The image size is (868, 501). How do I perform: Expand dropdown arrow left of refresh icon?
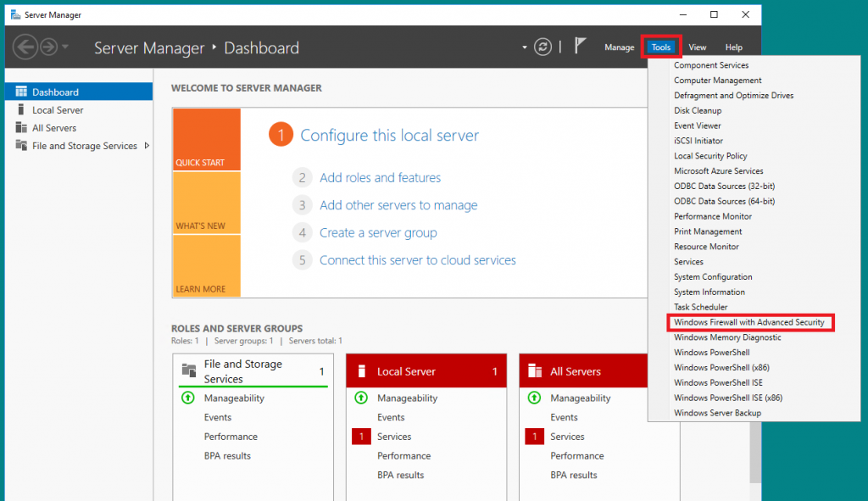click(x=524, y=47)
